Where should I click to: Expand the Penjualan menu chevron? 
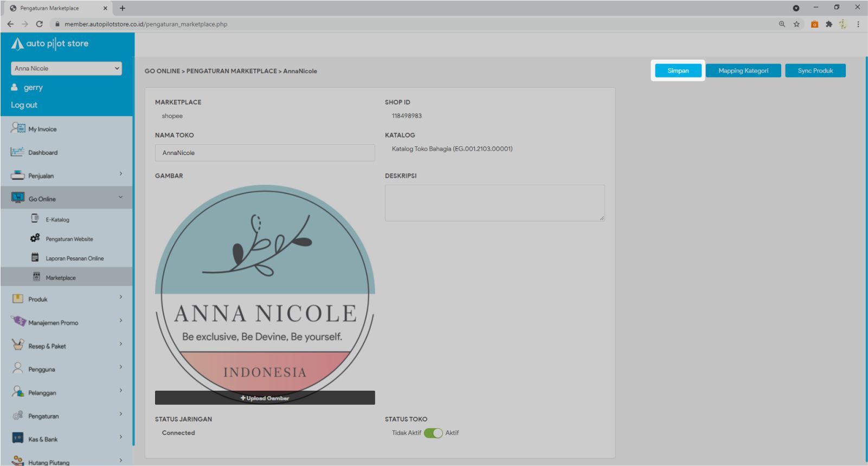click(121, 174)
